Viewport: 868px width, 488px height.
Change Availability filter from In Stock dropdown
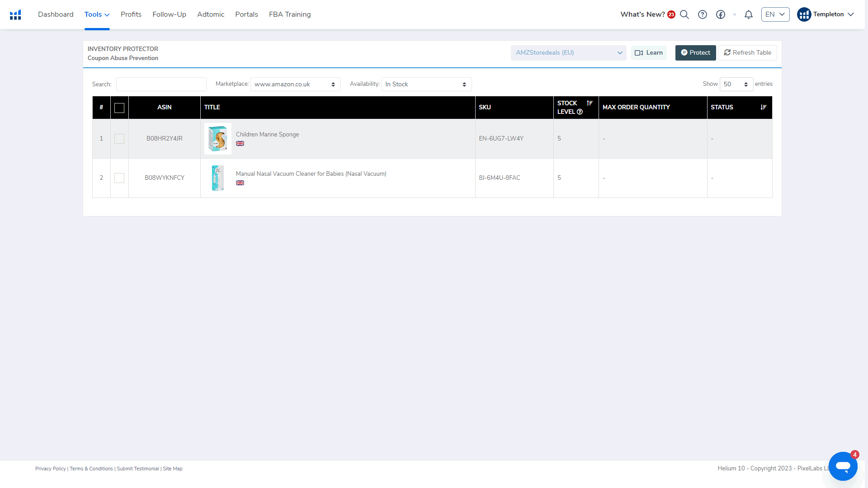click(426, 84)
